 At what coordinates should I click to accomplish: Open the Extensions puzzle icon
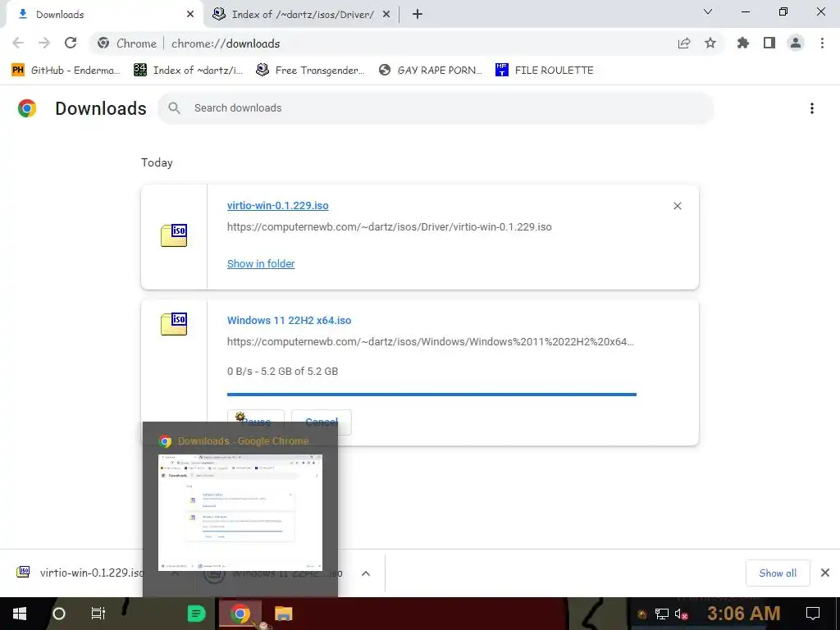point(743,43)
